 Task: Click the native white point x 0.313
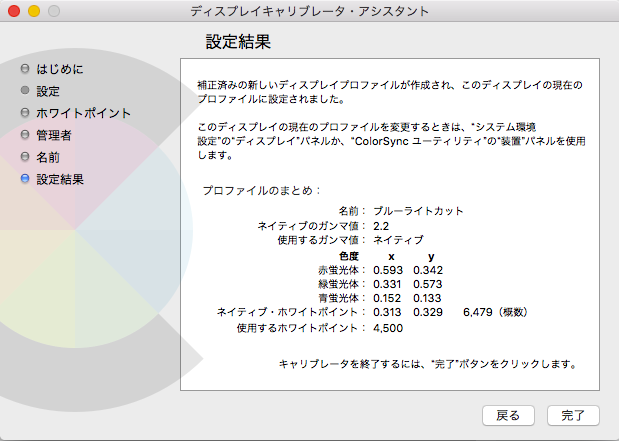pos(387,312)
